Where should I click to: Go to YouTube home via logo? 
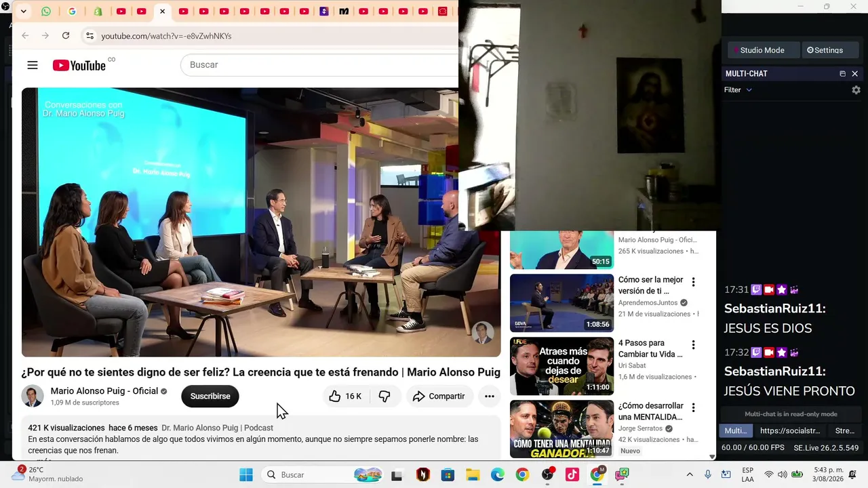pyautogui.click(x=79, y=65)
